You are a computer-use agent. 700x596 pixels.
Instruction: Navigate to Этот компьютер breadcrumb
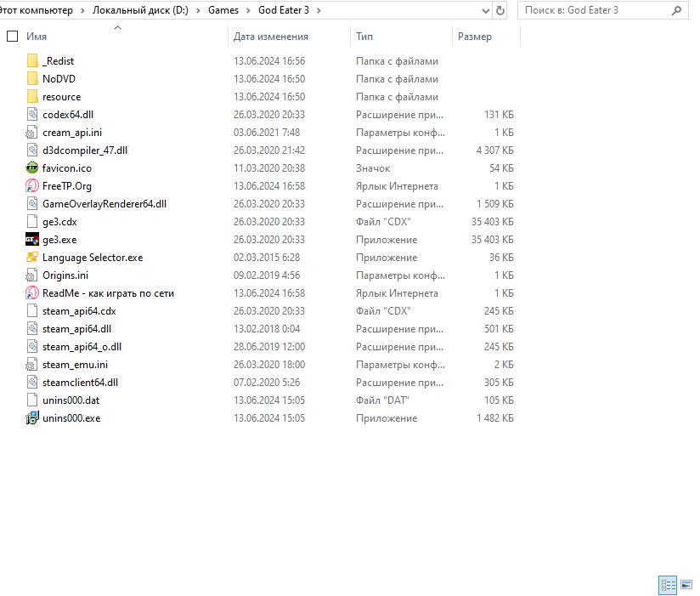click(37, 10)
